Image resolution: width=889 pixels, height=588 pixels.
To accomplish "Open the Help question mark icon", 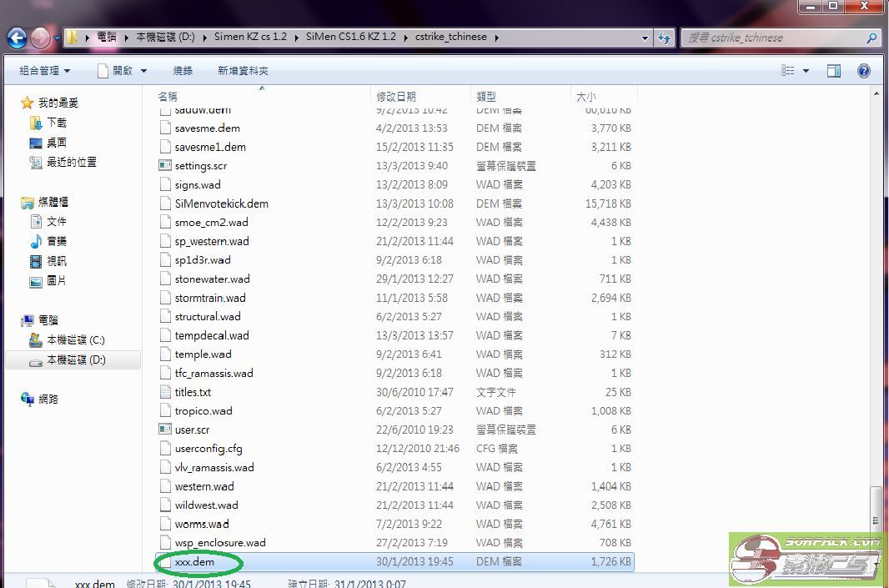I will (x=864, y=70).
